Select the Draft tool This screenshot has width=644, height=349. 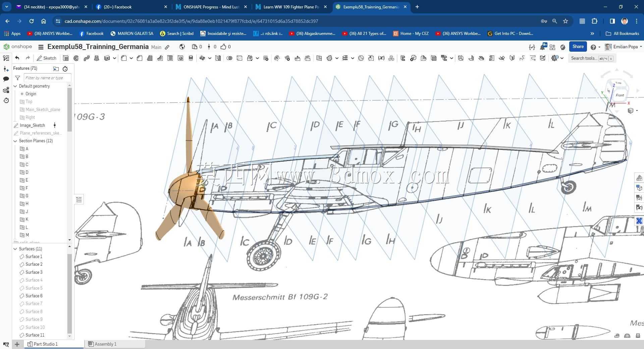tap(150, 58)
